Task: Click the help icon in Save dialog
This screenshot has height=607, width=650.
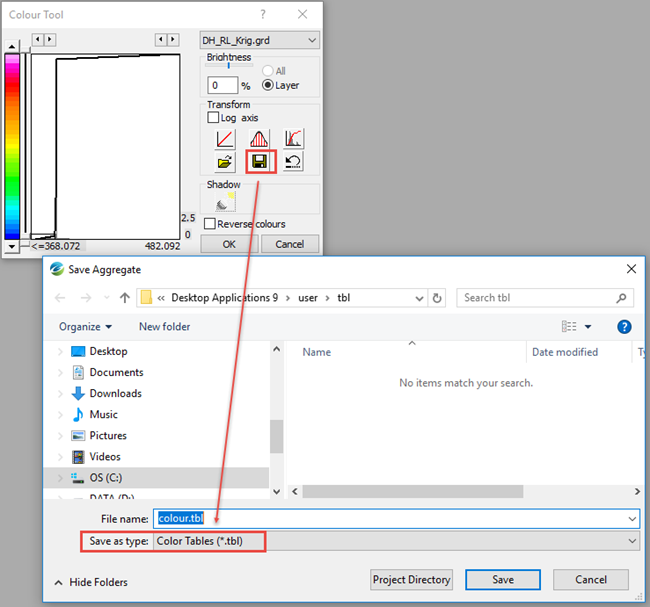Action: (x=624, y=326)
